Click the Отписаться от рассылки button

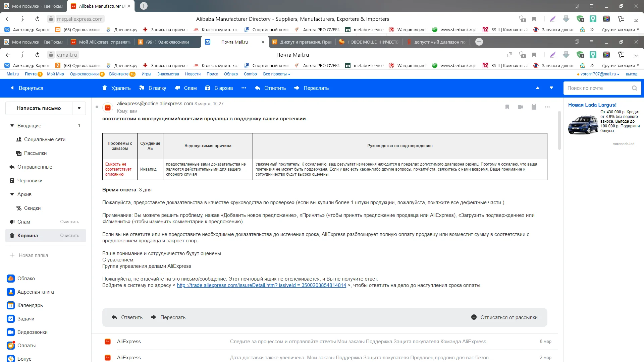[x=504, y=317]
